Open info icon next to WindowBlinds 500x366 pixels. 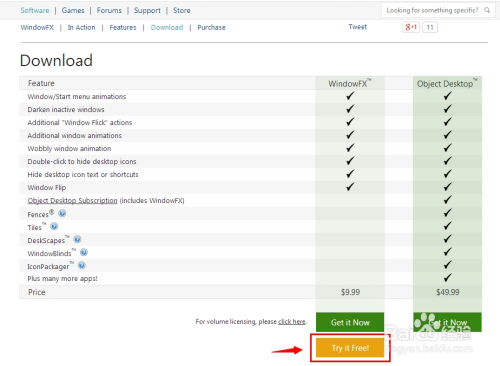(84, 252)
